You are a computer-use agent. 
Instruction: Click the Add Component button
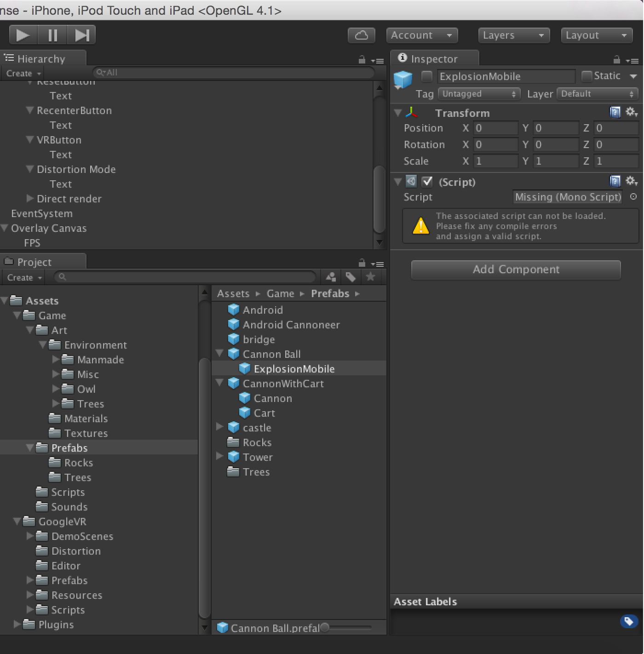click(516, 270)
